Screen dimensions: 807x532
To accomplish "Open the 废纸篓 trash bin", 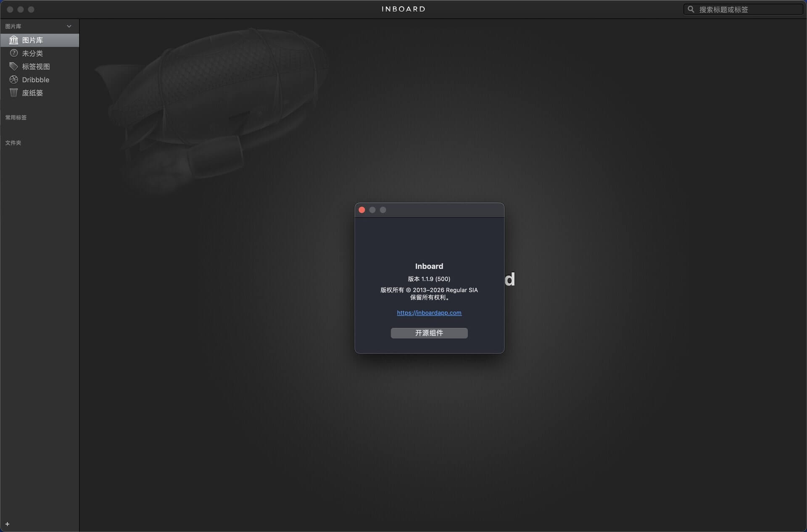I will pos(13,93).
